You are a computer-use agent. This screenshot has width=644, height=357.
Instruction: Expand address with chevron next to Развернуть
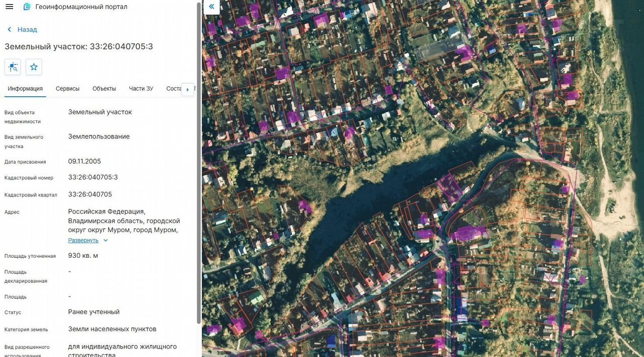coord(106,241)
